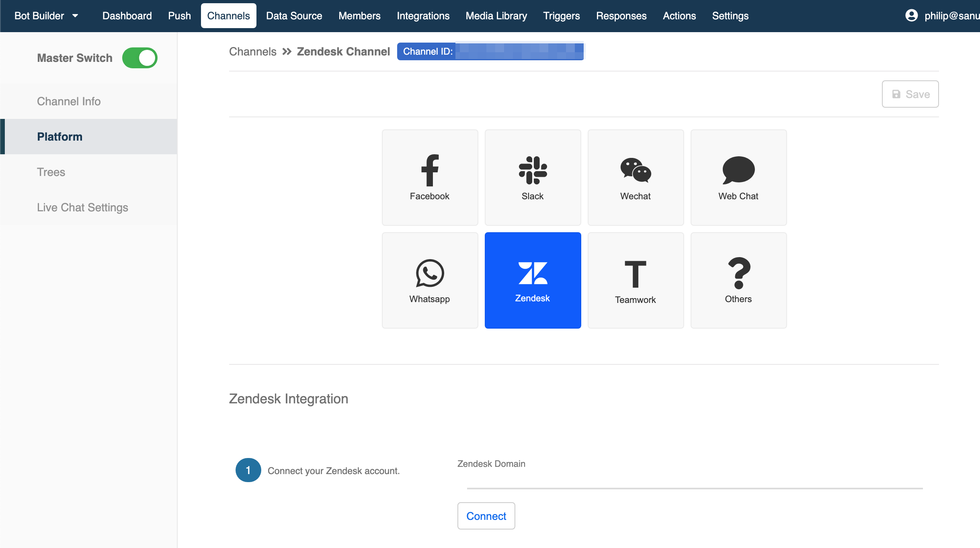
Task: Open the Media Library page
Action: [496, 16]
